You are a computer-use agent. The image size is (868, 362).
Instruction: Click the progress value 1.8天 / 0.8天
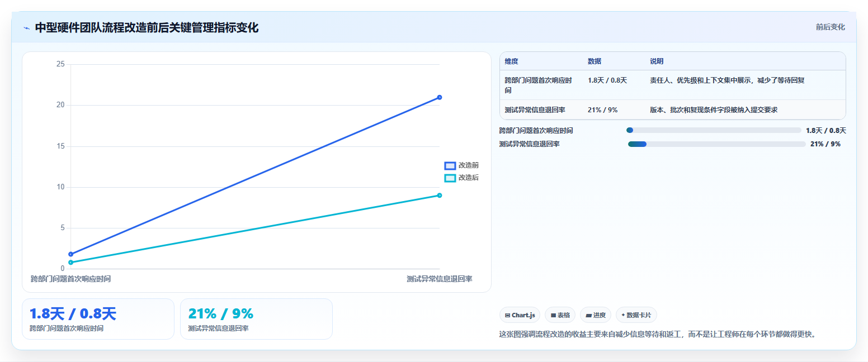tap(826, 131)
